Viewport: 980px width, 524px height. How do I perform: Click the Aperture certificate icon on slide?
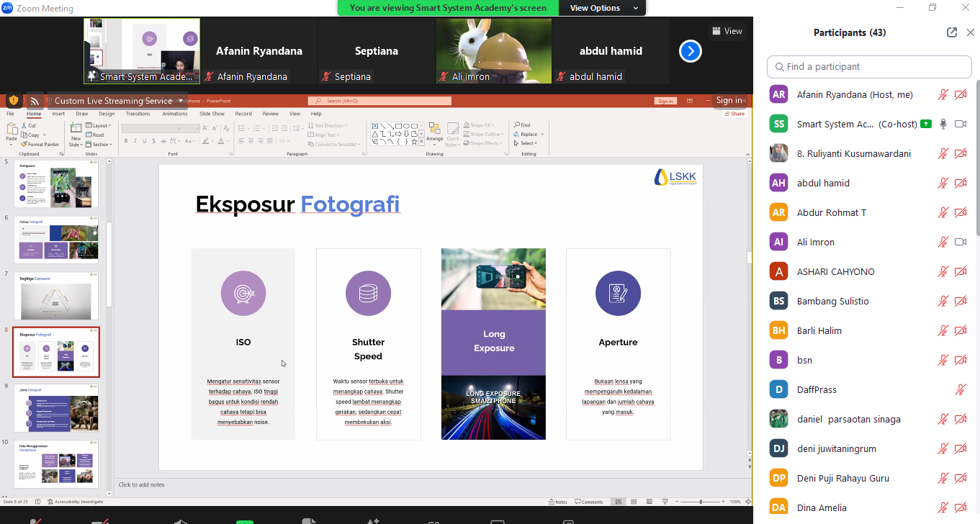pos(618,294)
